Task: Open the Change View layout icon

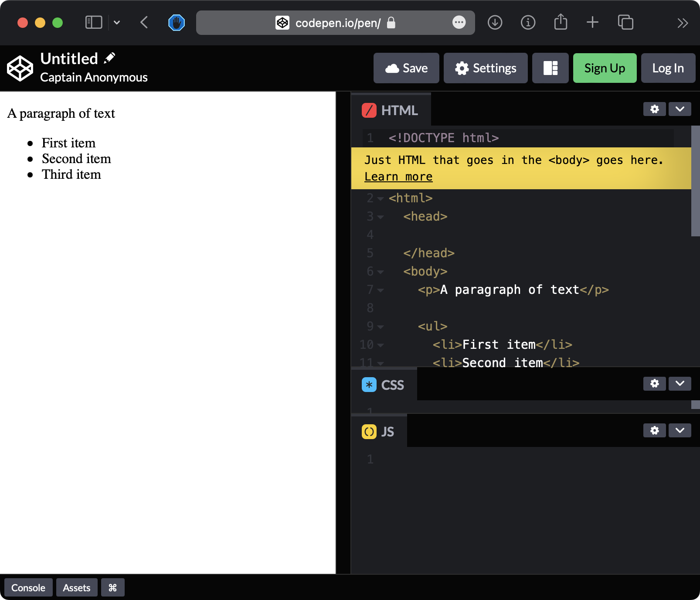Action: (550, 68)
